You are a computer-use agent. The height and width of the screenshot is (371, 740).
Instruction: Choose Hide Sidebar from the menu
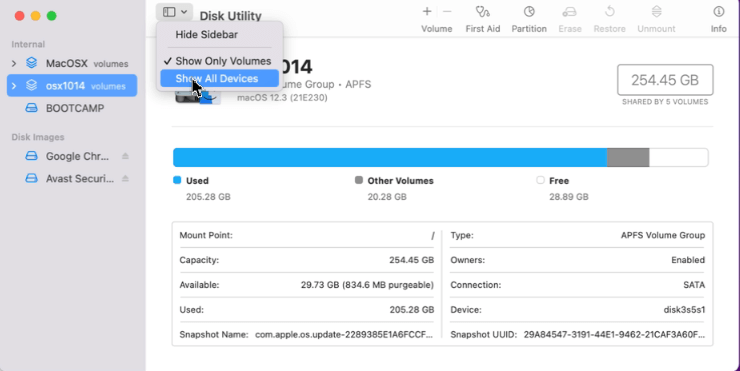click(206, 34)
